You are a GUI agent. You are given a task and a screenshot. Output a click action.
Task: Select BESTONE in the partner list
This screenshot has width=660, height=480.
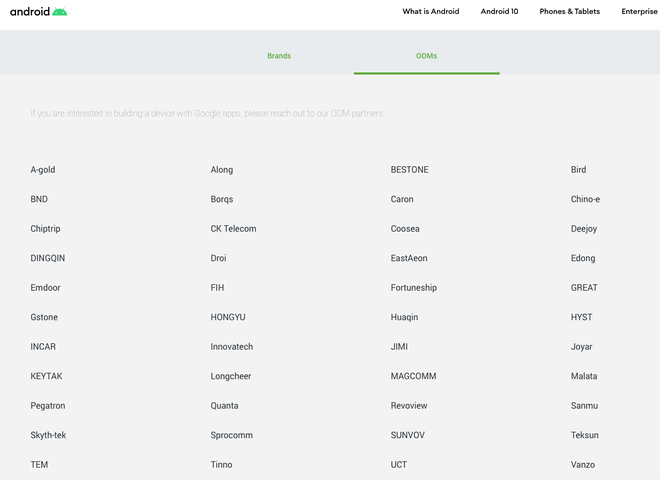tap(410, 170)
